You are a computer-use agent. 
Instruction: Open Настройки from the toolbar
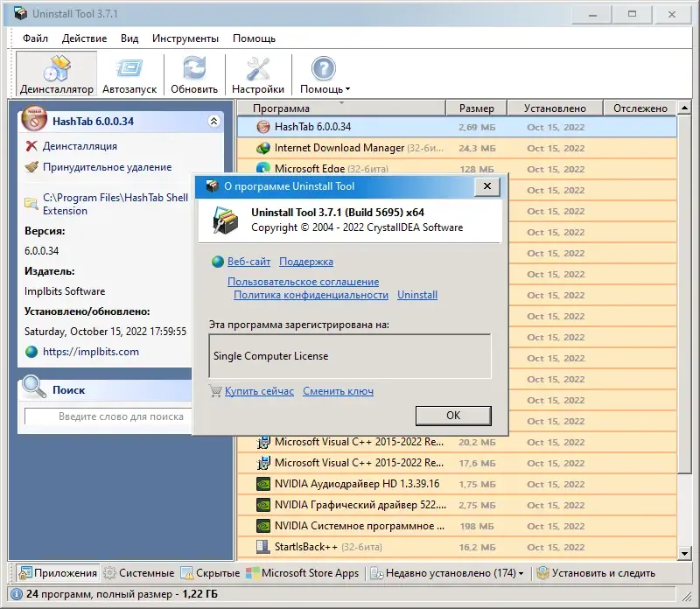tap(258, 74)
